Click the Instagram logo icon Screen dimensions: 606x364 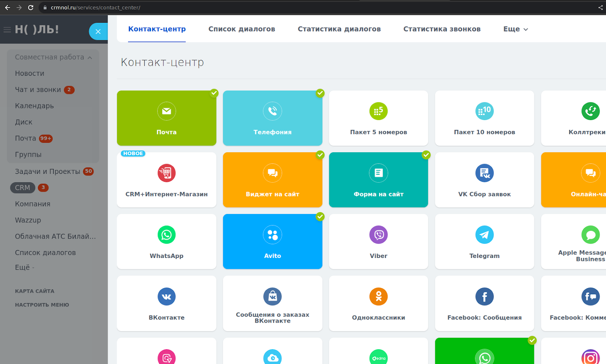(x=590, y=357)
